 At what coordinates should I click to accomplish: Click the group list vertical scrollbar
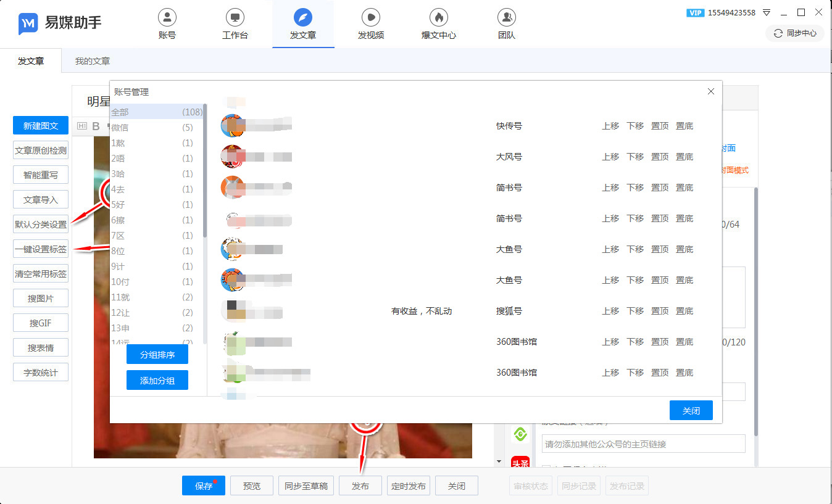[x=205, y=173]
